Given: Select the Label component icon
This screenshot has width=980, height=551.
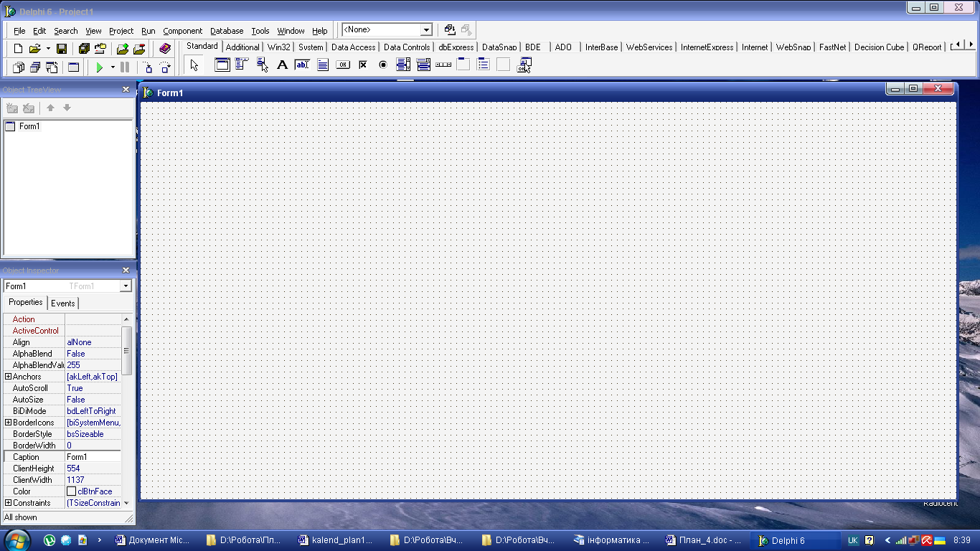Looking at the screenshot, I should click(x=282, y=65).
